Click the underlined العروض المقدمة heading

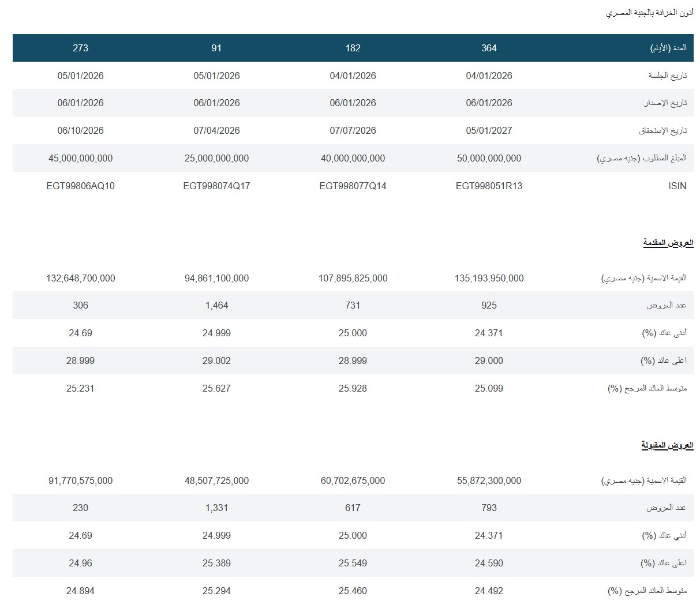pos(668,243)
